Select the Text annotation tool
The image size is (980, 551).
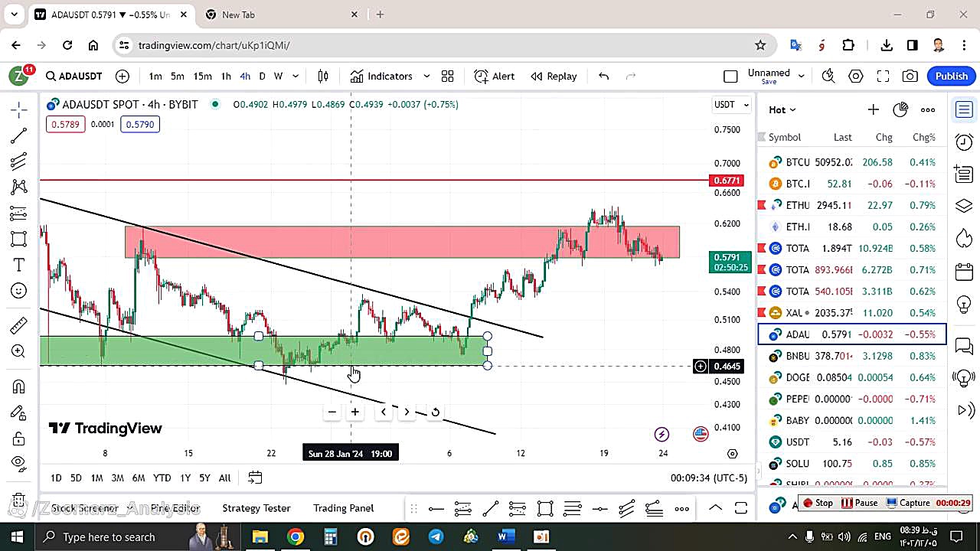tap(19, 265)
